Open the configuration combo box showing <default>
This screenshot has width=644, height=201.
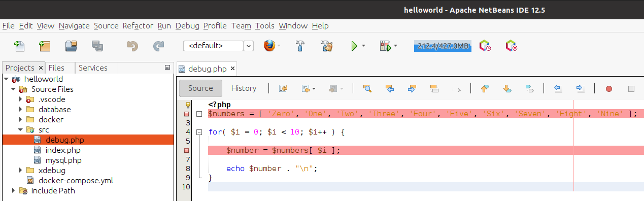[x=218, y=46]
